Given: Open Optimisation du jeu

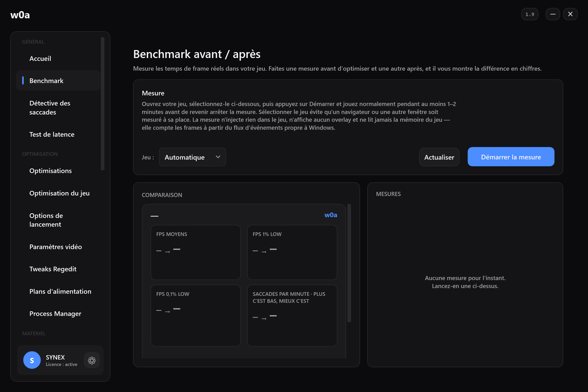Looking at the screenshot, I should coord(58,193).
